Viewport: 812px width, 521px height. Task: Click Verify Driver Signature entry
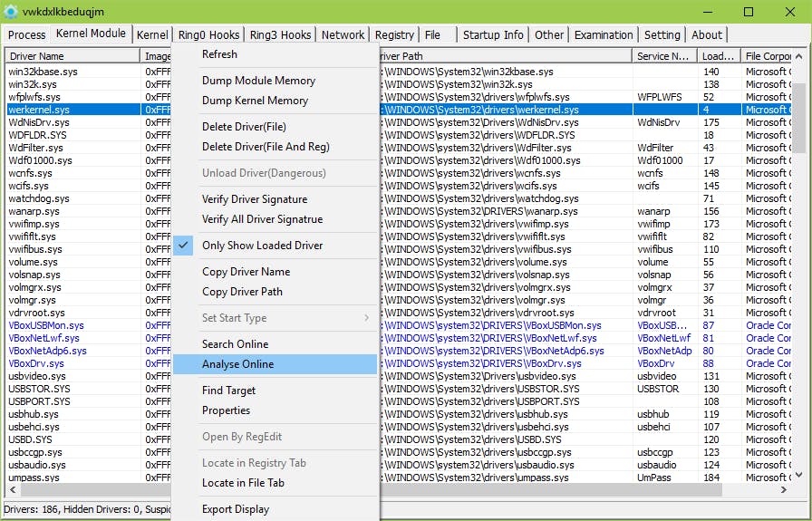tap(254, 199)
